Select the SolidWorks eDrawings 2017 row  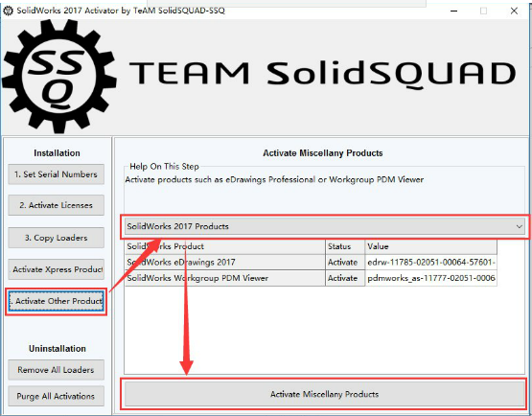coord(311,263)
